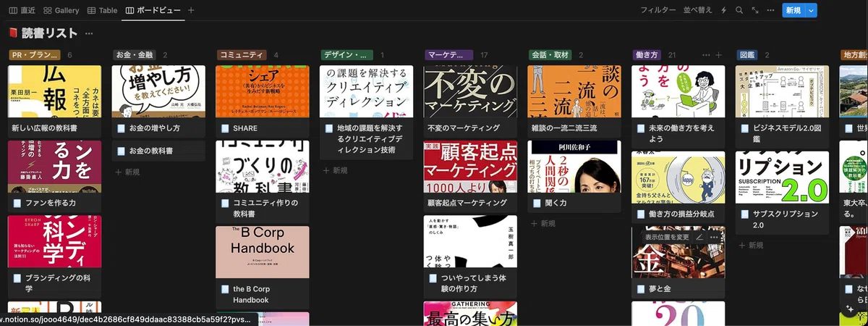Click the お金・金融 group tag
Image resolution: width=868 pixels, height=326 pixels.
point(134,54)
